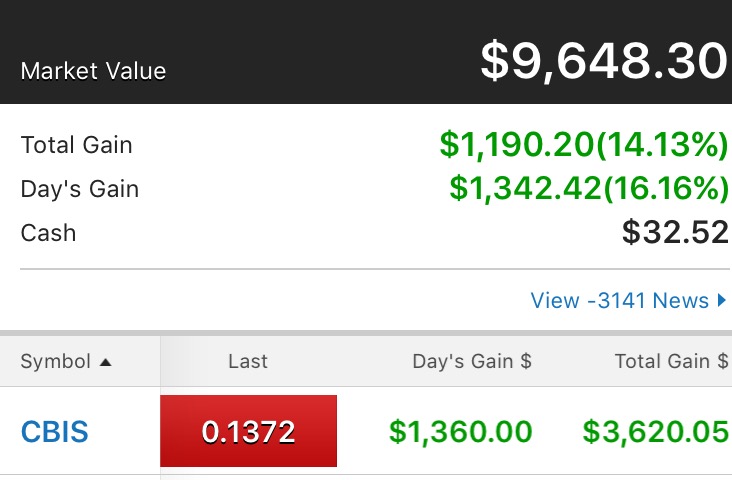732x480 pixels.
Task: Tap the Market Value label
Action: [x=93, y=71]
